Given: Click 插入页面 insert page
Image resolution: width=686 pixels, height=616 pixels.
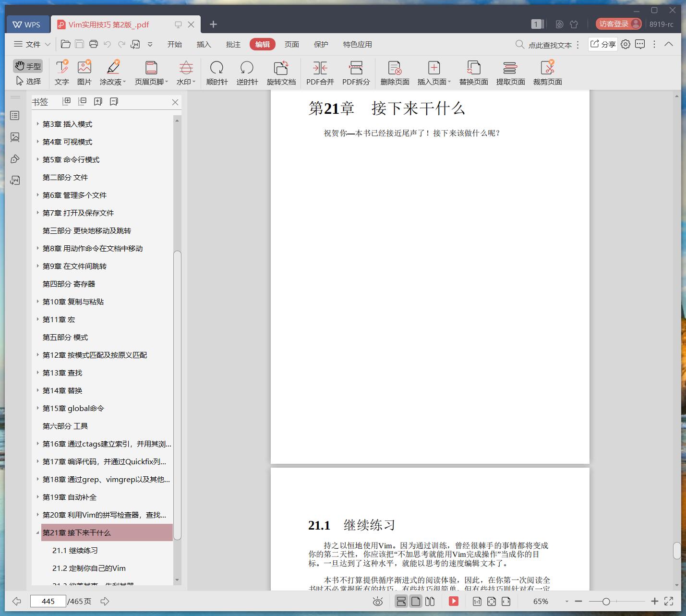Looking at the screenshot, I should click(x=434, y=72).
